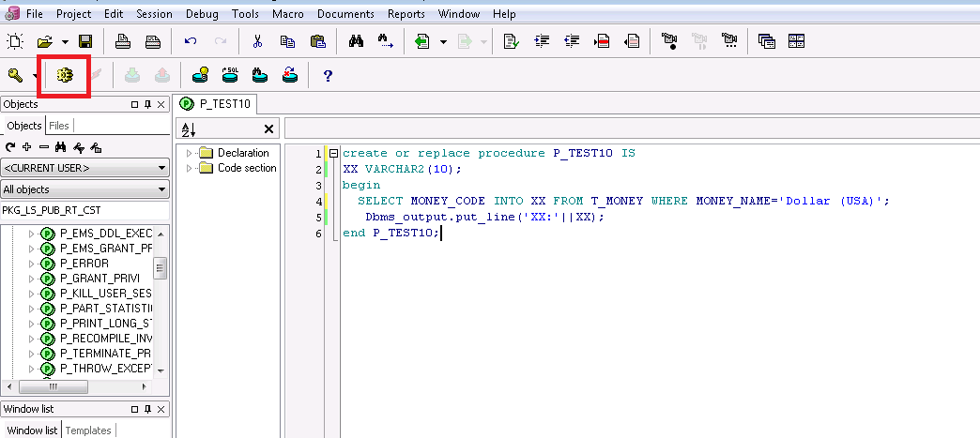Click the binoculars icon in the Objects toolbar
980x438 pixels.
[61, 147]
